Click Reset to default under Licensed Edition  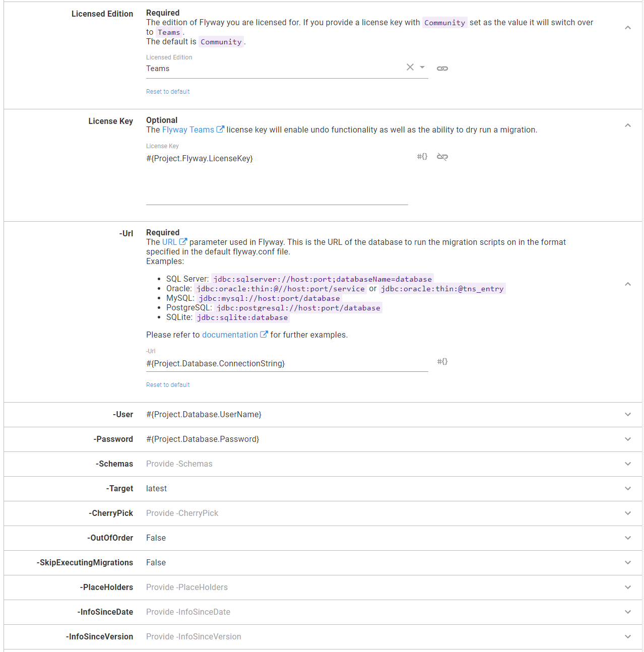[x=168, y=91]
